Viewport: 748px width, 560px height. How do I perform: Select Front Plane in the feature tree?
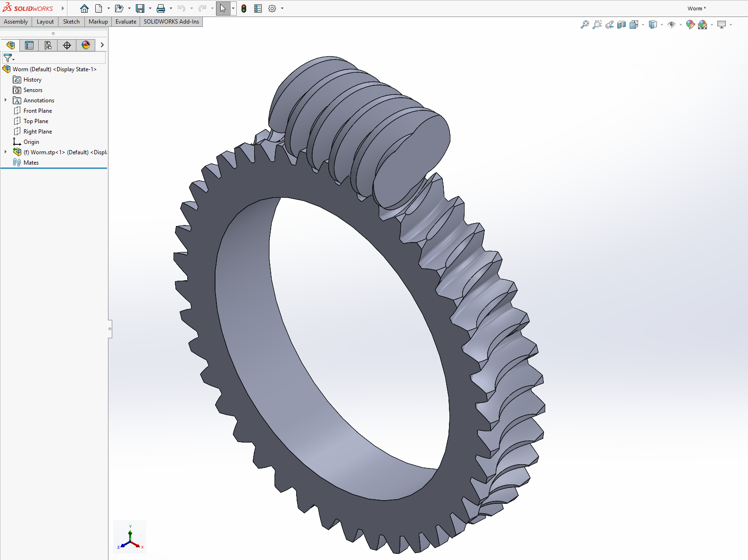(38, 111)
